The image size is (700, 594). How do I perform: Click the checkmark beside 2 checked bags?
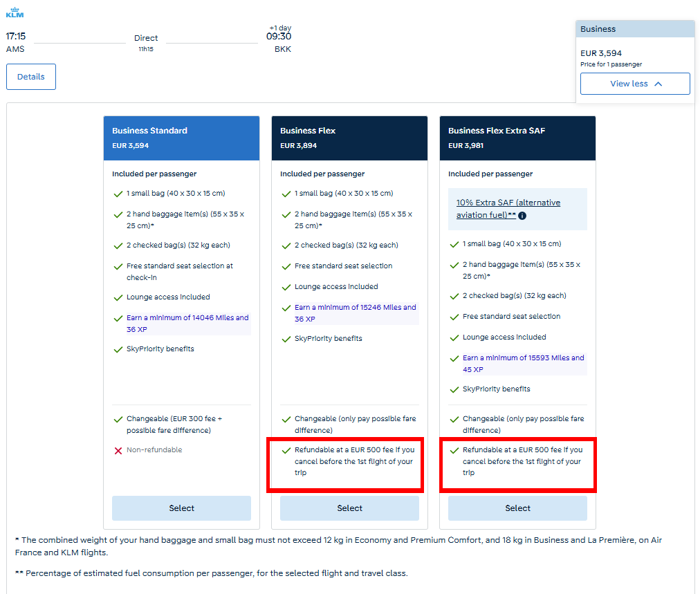coord(118,244)
